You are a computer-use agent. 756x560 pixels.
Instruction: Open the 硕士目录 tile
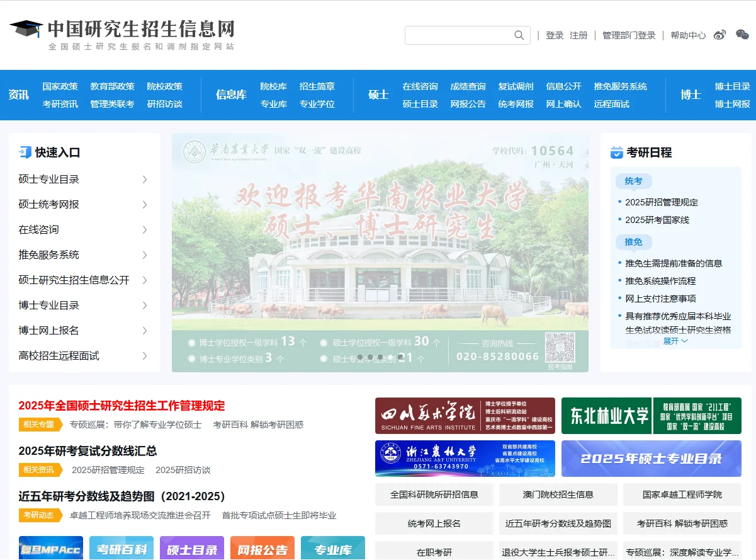(x=192, y=549)
